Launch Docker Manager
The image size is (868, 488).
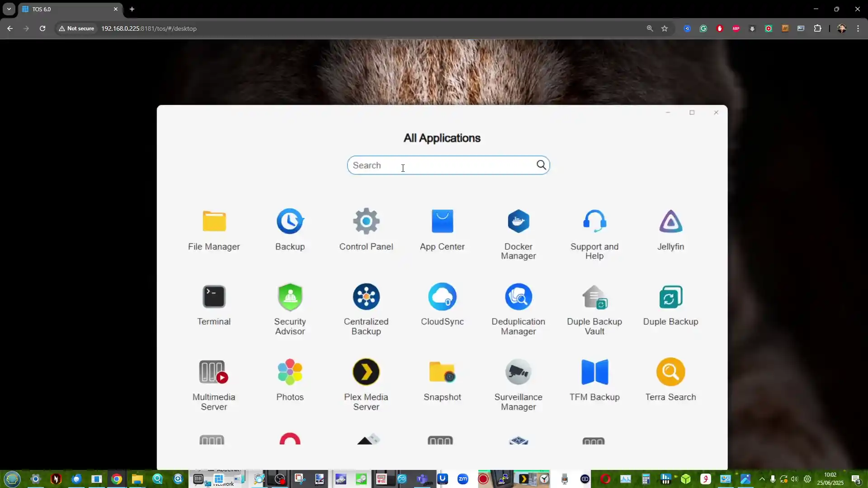[x=518, y=221]
